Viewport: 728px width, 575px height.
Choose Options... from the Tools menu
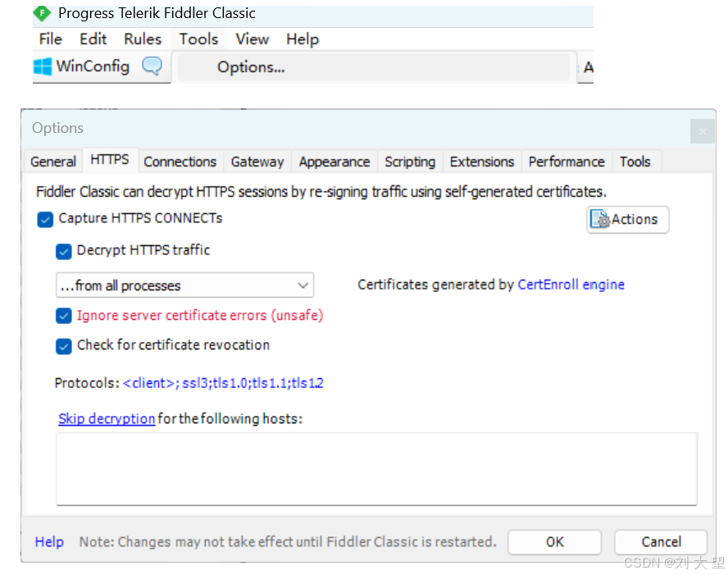pos(374,67)
